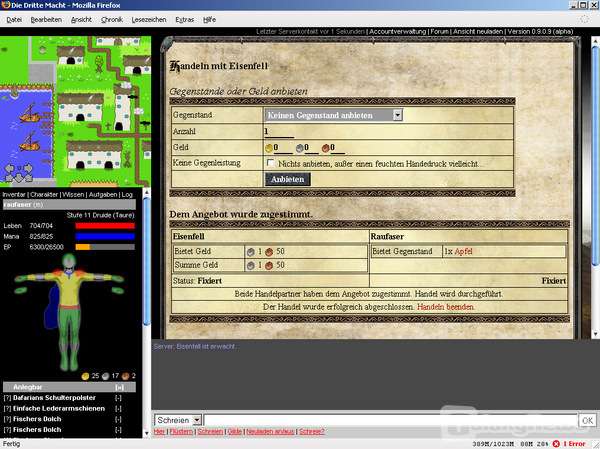The height and width of the screenshot is (449, 600).
Task: Click the Apfel item link
Action: tap(463, 251)
